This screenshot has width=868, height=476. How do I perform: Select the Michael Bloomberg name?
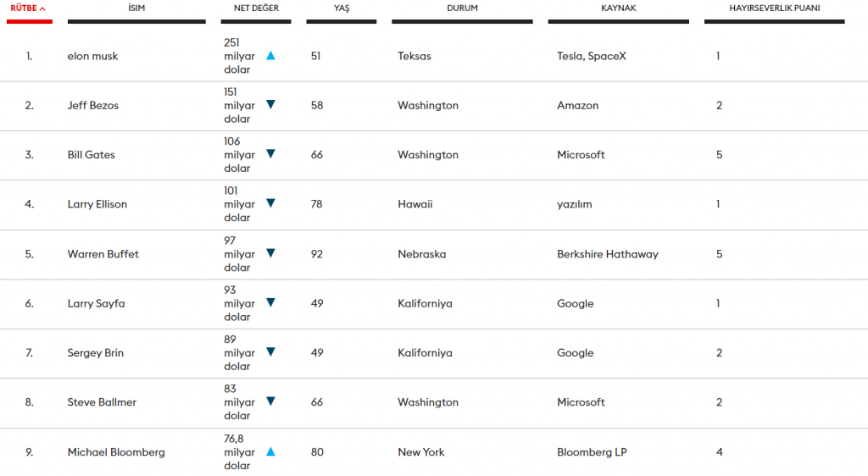pos(116,451)
